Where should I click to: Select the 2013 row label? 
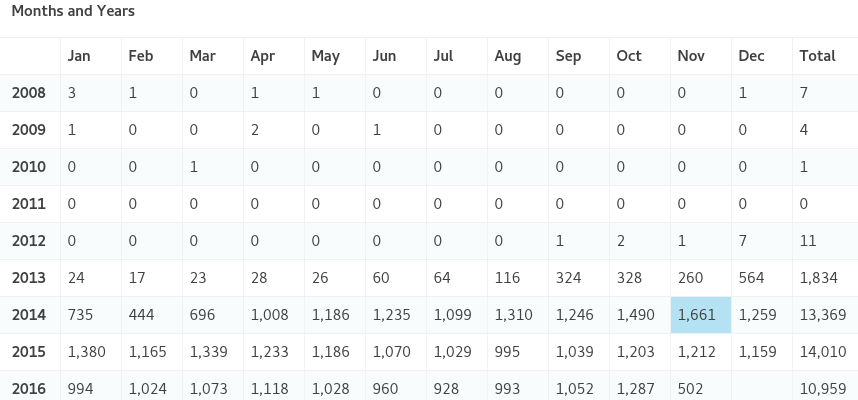click(28, 278)
